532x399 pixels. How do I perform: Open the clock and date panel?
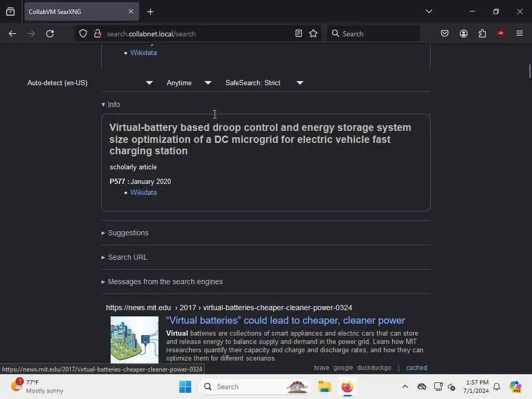tap(476, 387)
